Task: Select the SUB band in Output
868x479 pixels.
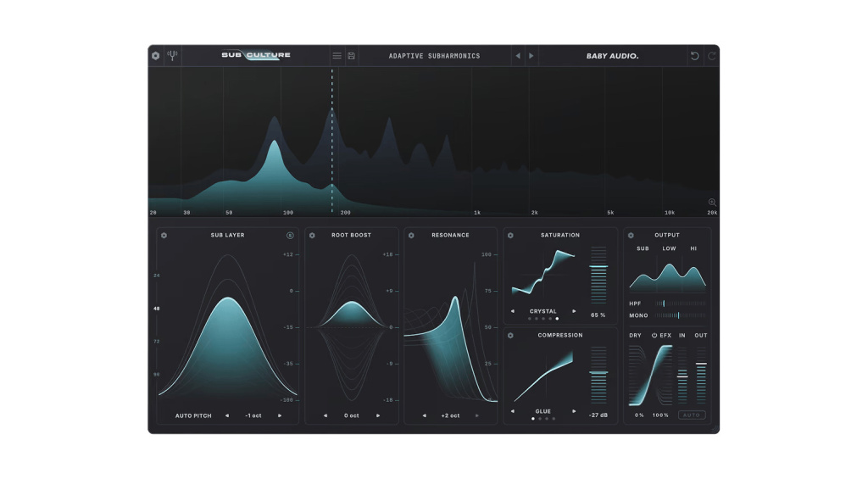Action: (x=643, y=248)
